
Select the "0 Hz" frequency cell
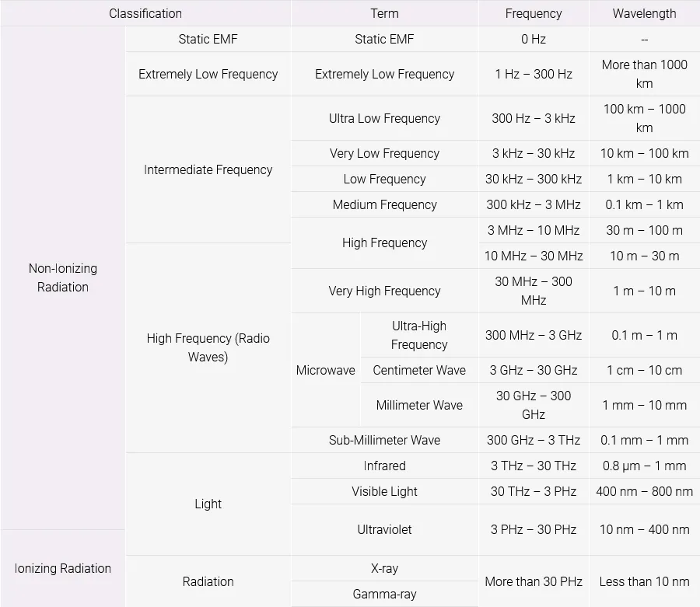click(534, 39)
